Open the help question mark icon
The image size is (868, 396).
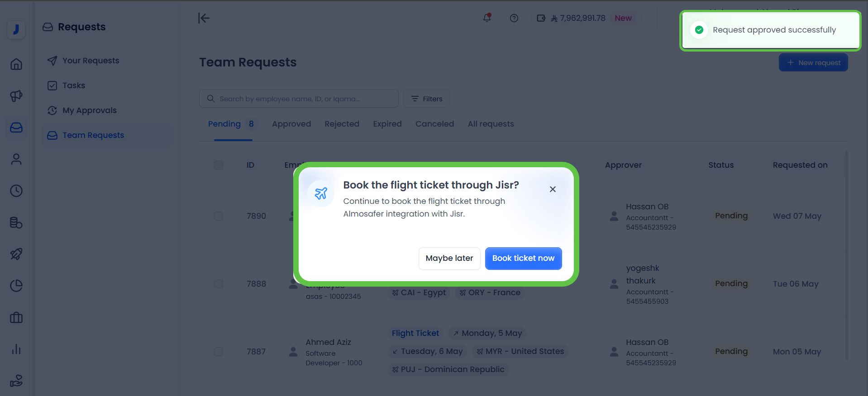tap(514, 18)
